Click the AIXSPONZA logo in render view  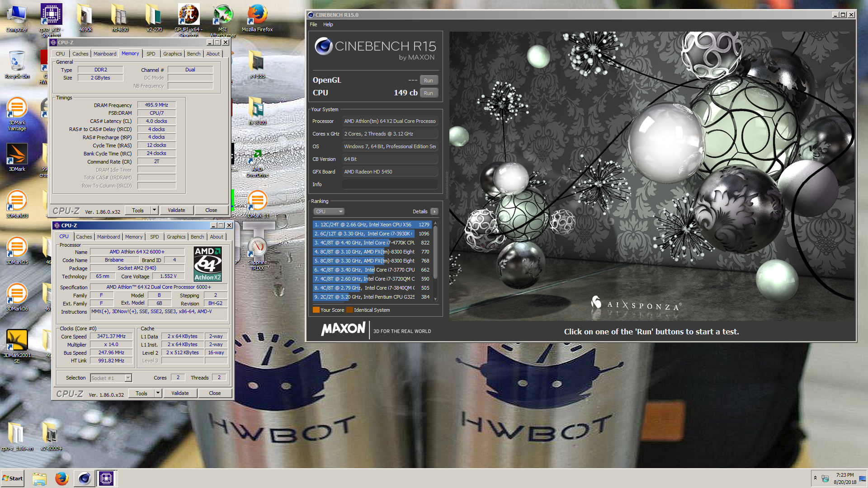[x=636, y=305]
